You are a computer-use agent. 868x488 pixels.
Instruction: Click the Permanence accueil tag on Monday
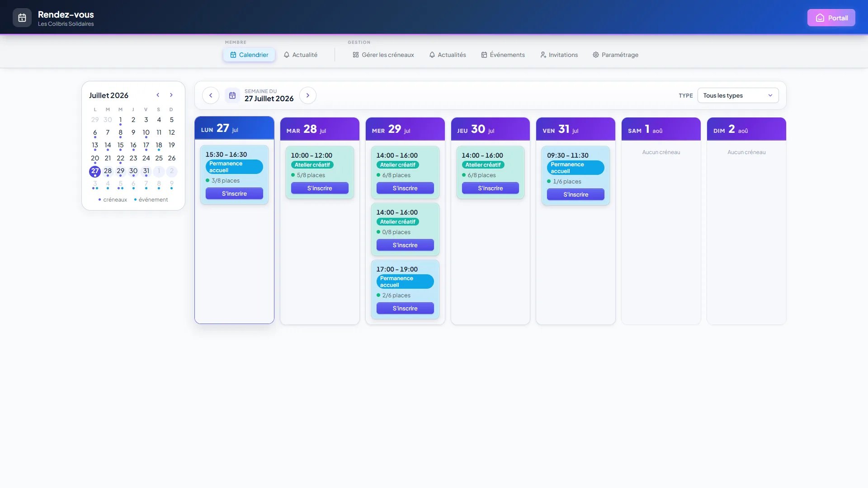pos(234,167)
